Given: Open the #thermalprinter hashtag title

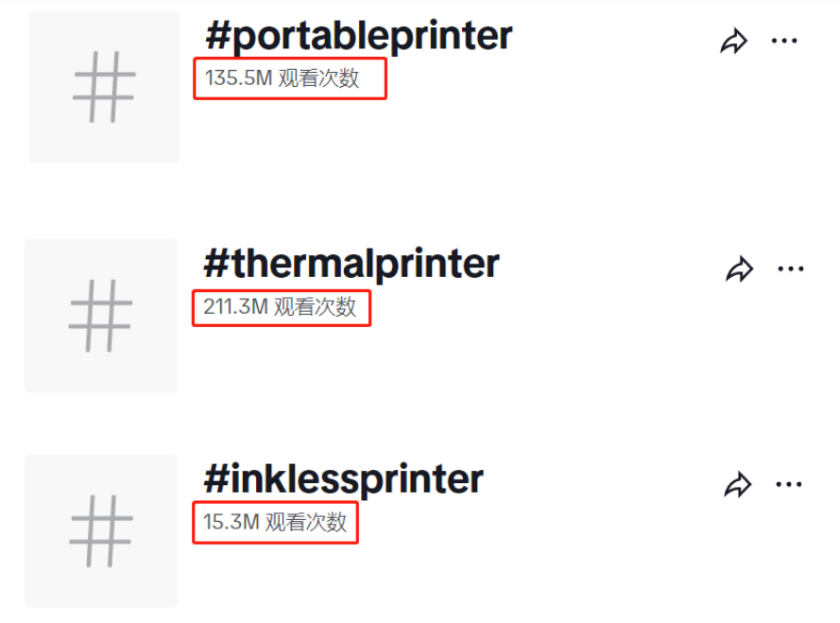Looking at the screenshot, I should click(351, 264).
